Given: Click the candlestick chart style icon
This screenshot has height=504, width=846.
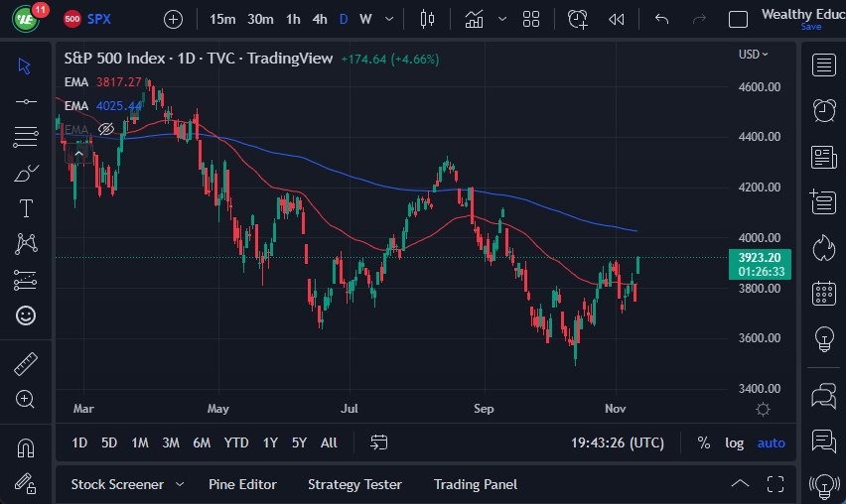Looking at the screenshot, I should click(x=428, y=19).
